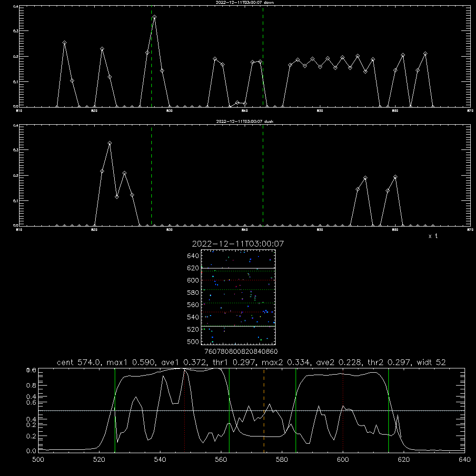Click the tallest diamond peak in dawn plot
The height and width of the screenshot is (476, 476).
pyautogui.click(x=155, y=17)
